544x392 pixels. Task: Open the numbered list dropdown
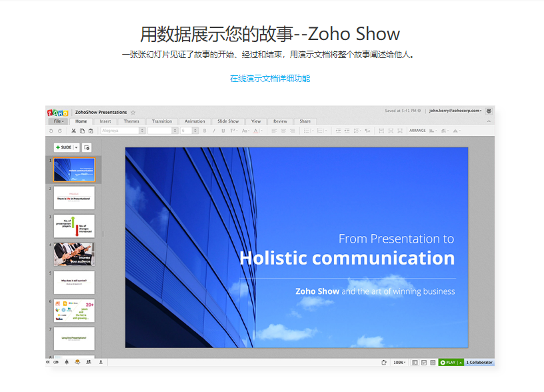(x=321, y=131)
